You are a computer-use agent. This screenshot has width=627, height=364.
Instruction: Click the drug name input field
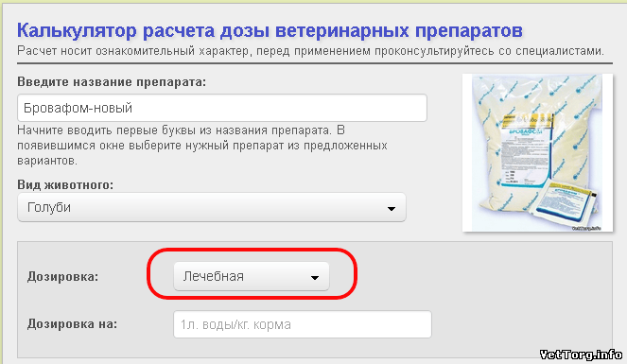point(222,108)
